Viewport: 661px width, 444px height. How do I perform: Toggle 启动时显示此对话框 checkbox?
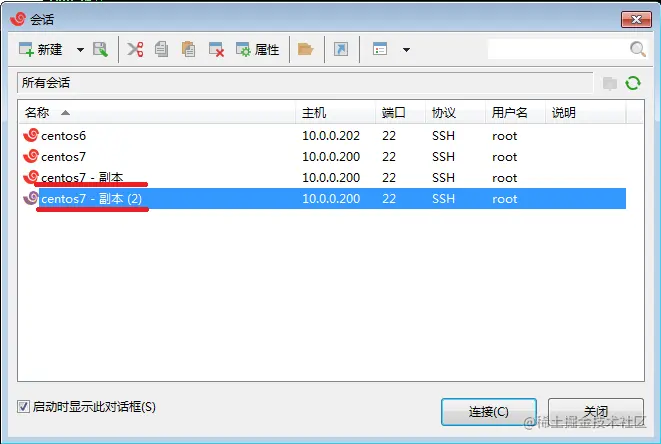(x=23, y=407)
